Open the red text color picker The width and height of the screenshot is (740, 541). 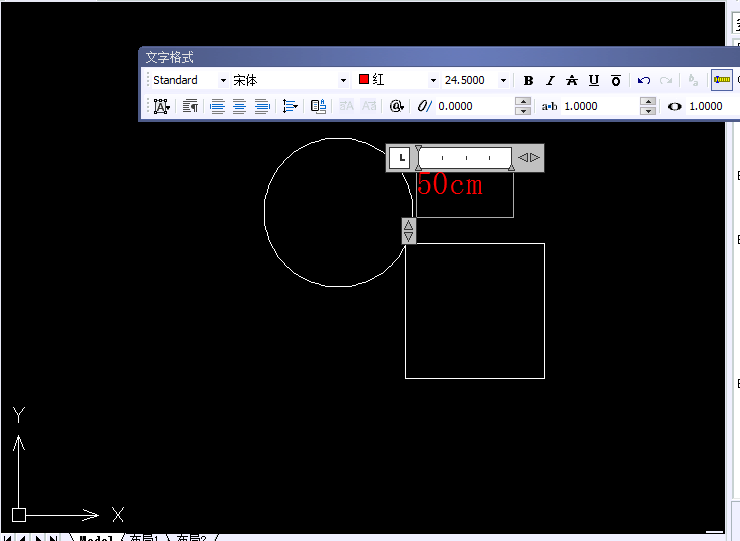coord(433,80)
